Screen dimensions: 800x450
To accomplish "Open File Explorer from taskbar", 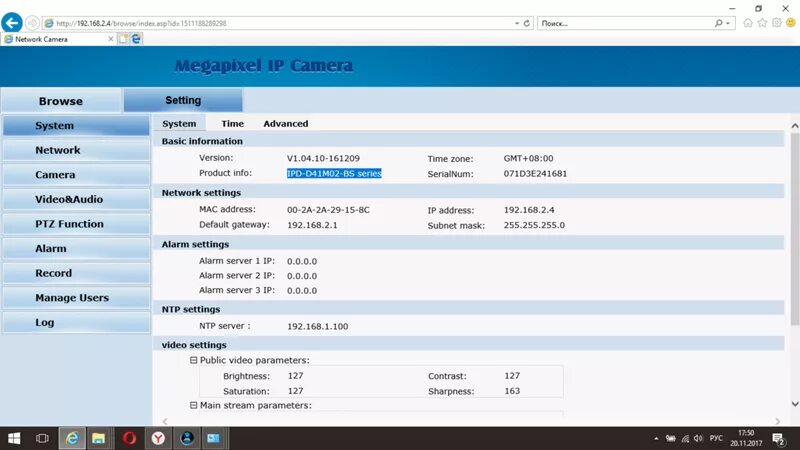I will tap(98, 438).
